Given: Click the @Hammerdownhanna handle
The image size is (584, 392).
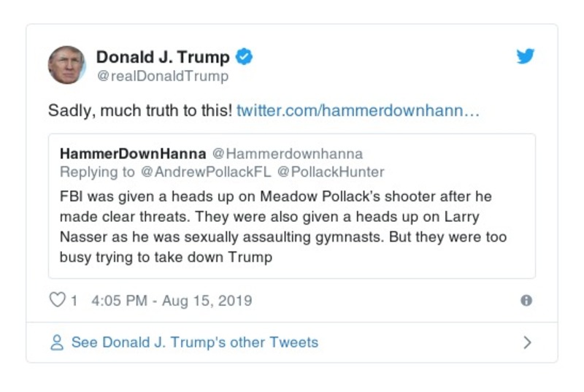Looking at the screenshot, I should 287,154.
